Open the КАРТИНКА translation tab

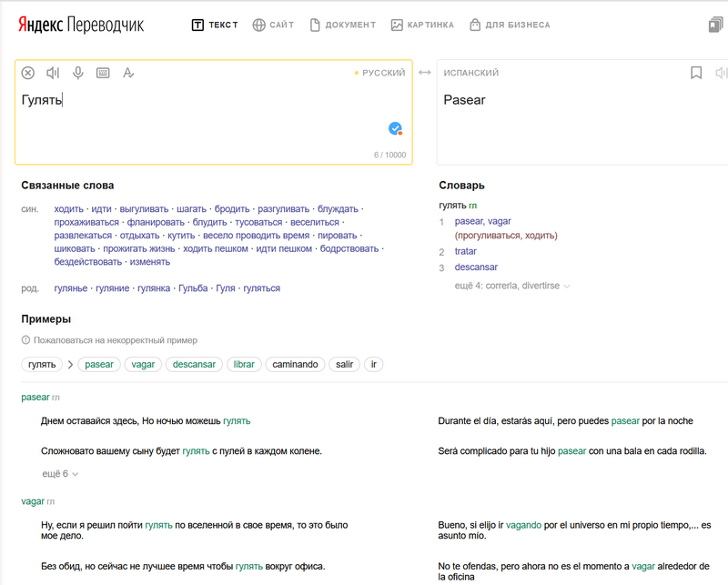coord(422,25)
